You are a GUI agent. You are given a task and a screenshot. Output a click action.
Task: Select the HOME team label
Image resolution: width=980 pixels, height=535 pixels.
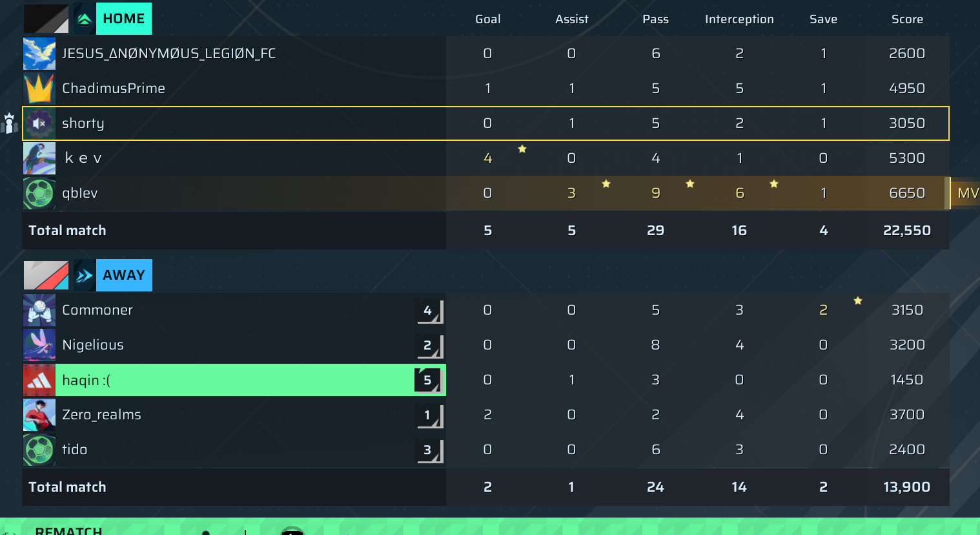pyautogui.click(x=124, y=19)
